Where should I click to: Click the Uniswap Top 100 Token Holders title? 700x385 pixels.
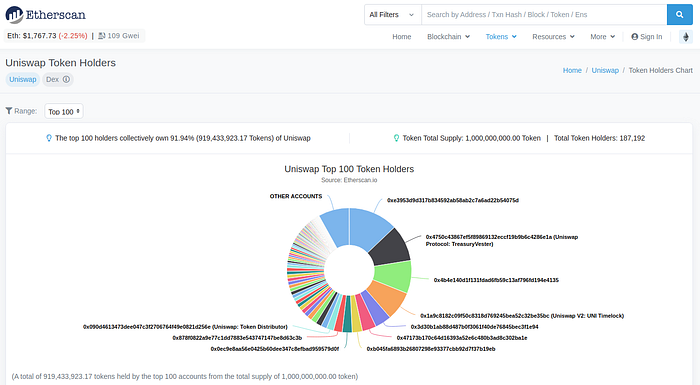pos(349,169)
